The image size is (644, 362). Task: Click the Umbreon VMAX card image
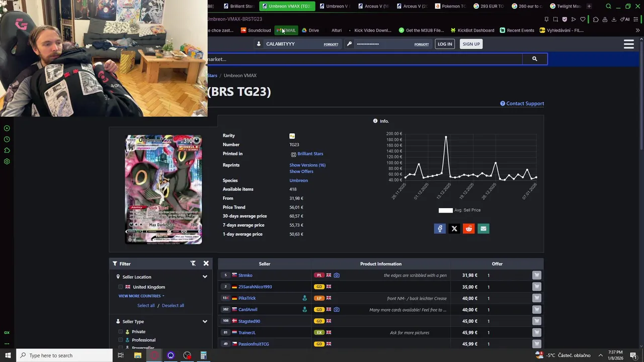point(164,190)
